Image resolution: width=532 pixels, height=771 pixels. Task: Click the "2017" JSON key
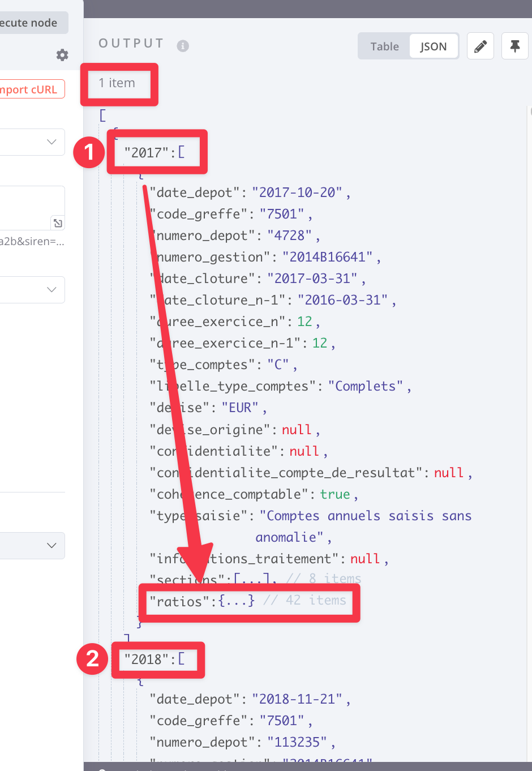tap(146, 152)
